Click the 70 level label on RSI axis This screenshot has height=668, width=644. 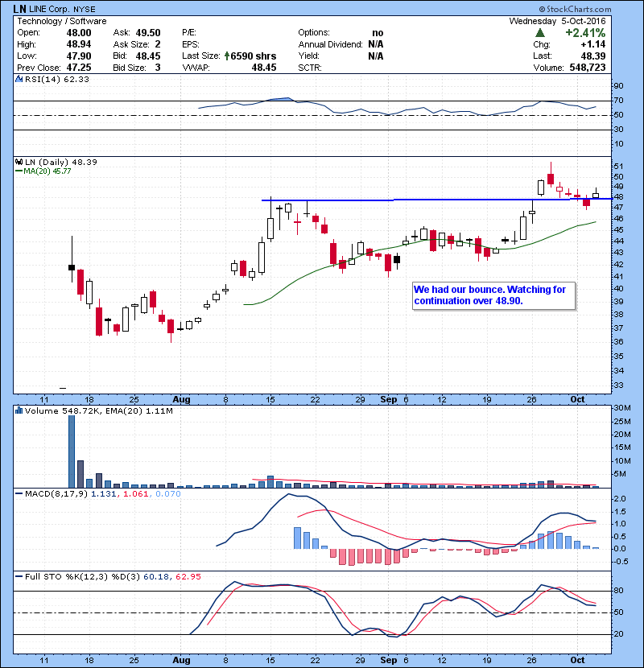pos(618,100)
